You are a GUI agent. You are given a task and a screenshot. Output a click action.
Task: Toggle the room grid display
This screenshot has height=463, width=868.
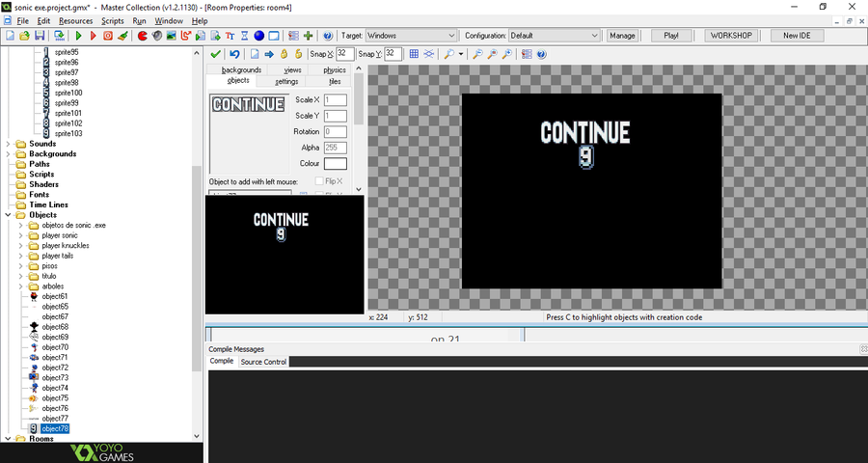pos(414,54)
